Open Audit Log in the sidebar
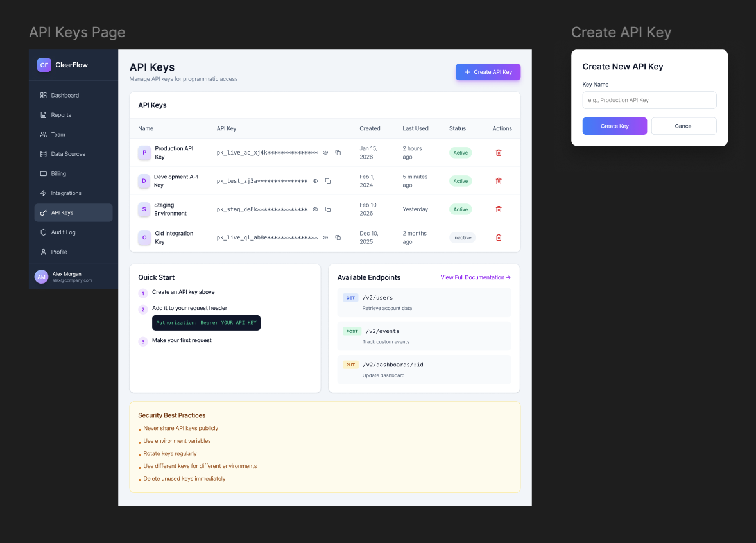756x543 pixels. (x=73, y=232)
